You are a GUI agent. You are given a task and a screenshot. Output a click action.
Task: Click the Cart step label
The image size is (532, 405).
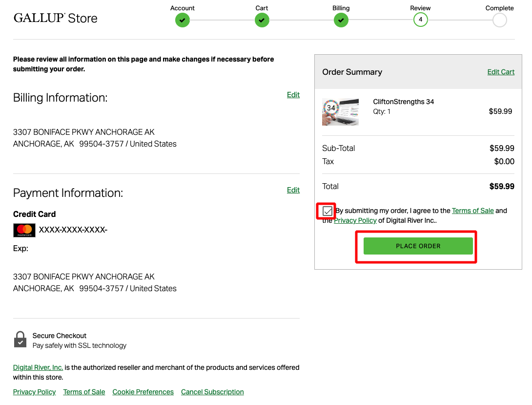coord(262,8)
